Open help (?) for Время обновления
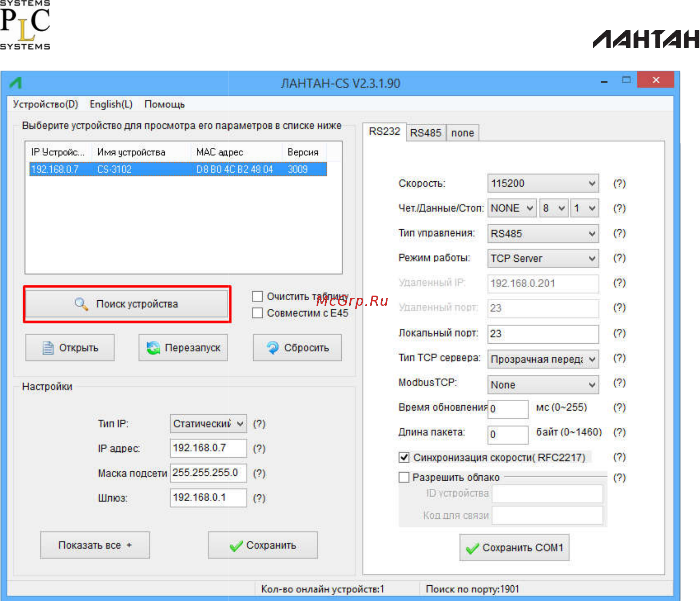 (619, 407)
